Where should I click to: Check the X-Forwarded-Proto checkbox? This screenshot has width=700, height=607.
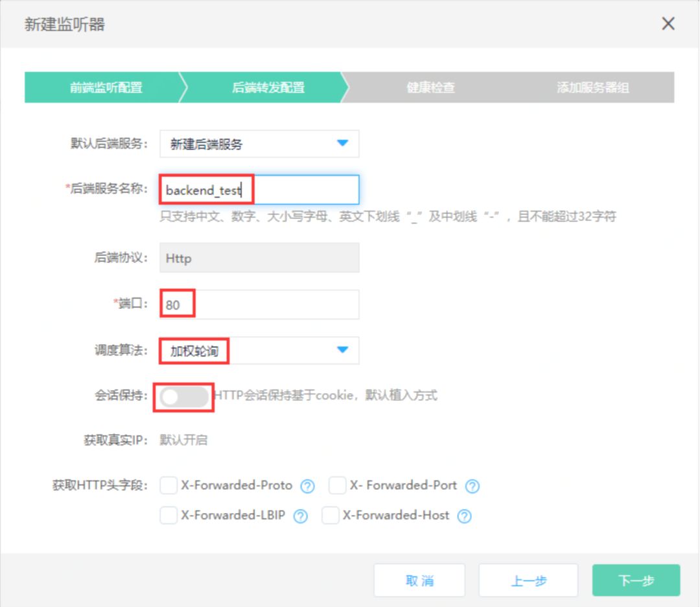coord(169,485)
